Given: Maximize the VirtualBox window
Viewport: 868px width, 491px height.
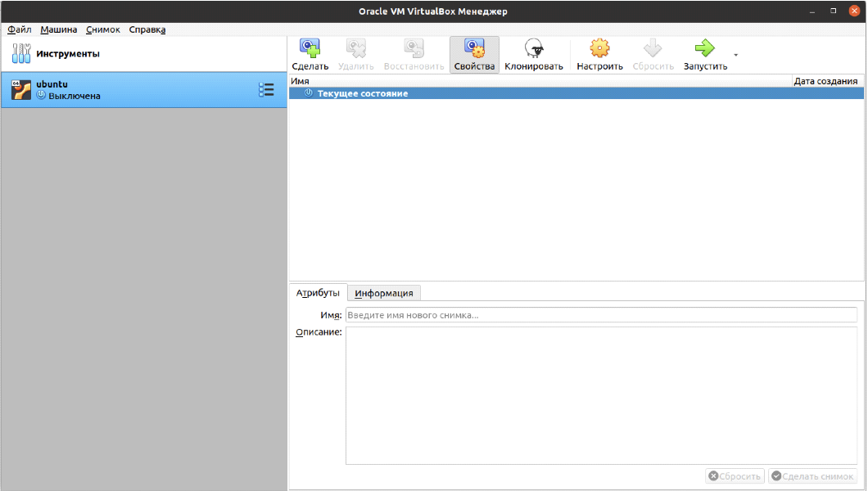Looking at the screenshot, I should tap(833, 11).
